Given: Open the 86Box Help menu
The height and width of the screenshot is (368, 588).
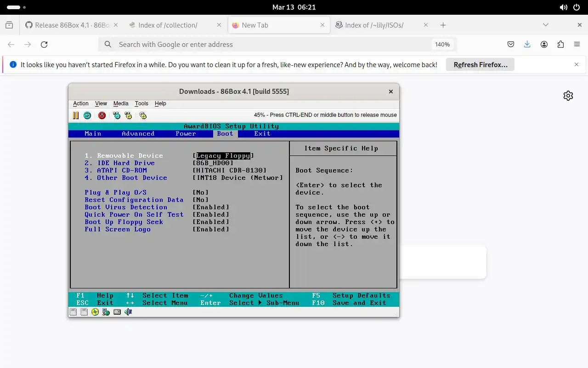Looking at the screenshot, I should (x=160, y=103).
